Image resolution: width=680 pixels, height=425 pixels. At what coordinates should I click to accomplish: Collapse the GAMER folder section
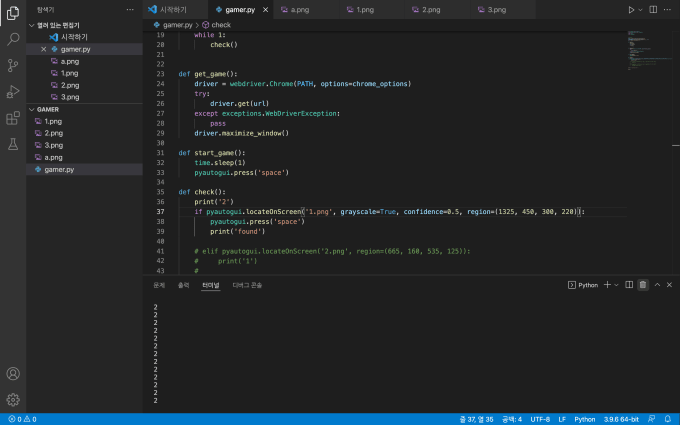pos(85,109)
